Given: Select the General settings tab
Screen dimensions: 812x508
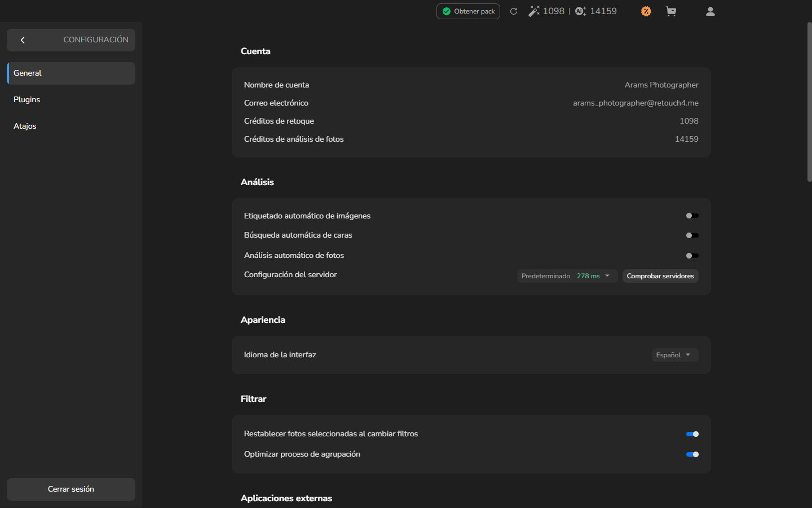Looking at the screenshot, I should coord(71,73).
